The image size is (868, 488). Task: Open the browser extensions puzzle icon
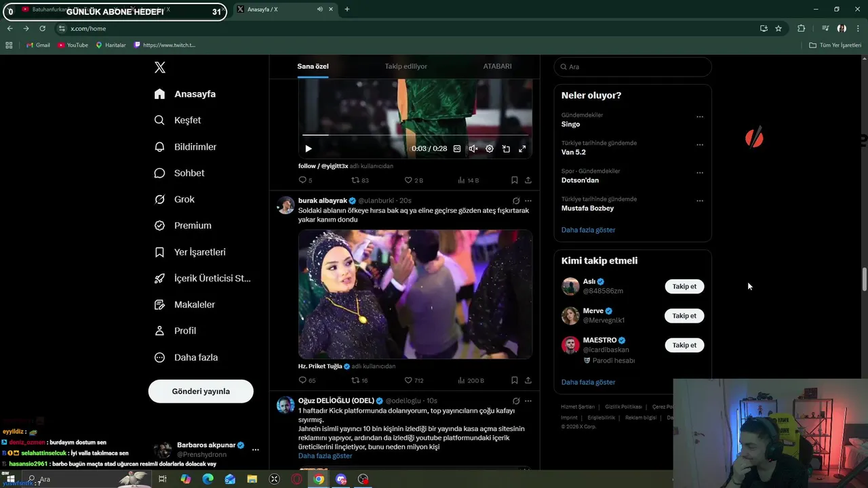tap(801, 28)
